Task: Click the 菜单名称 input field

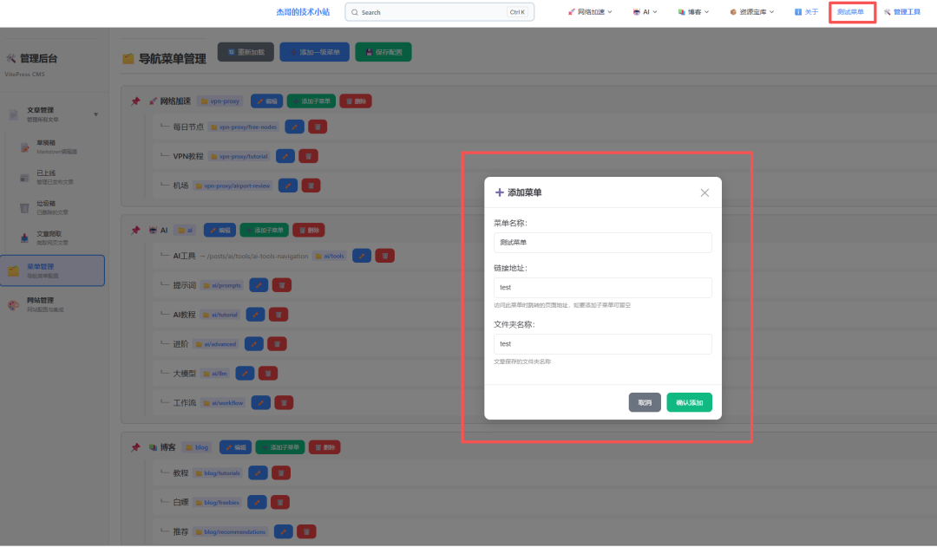Action: point(602,243)
